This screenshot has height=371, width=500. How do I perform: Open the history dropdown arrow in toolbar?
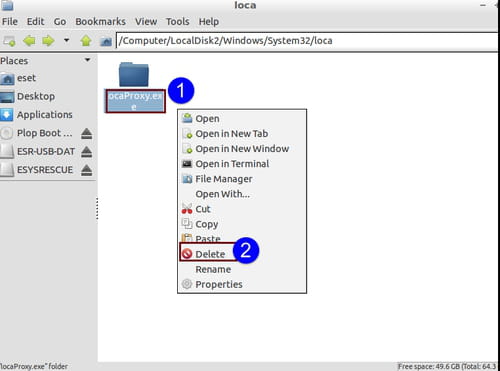pos(67,41)
